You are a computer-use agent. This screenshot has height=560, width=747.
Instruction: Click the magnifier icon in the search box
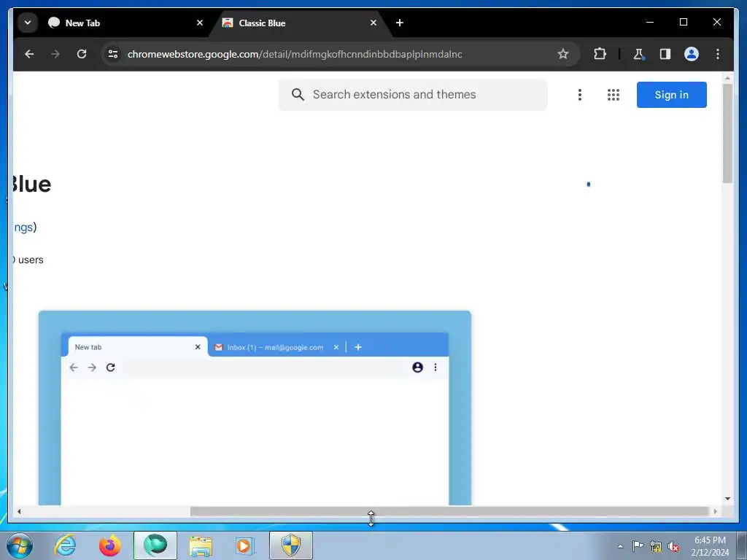click(298, 95)
